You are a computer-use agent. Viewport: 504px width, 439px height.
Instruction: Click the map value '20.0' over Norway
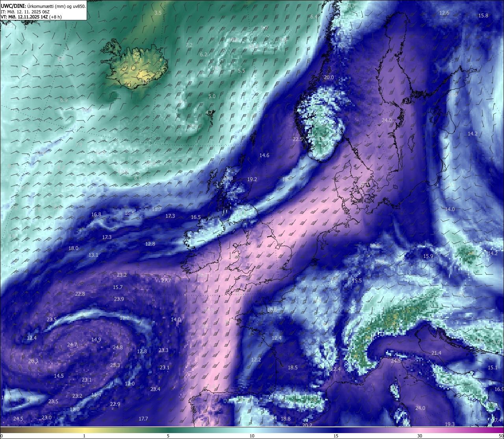coord(329,78)
